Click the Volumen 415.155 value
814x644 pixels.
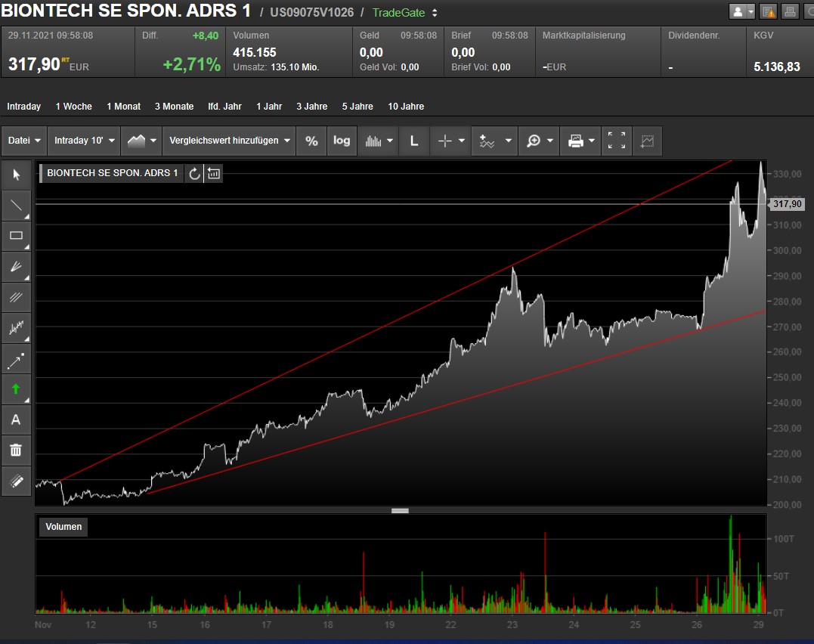tap(255, 52)
